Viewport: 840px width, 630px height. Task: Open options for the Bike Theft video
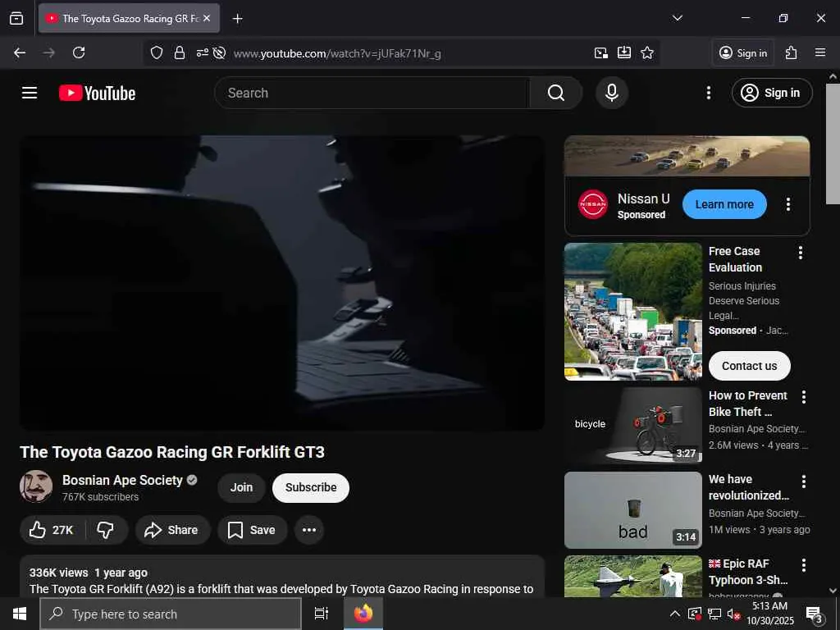804,397
